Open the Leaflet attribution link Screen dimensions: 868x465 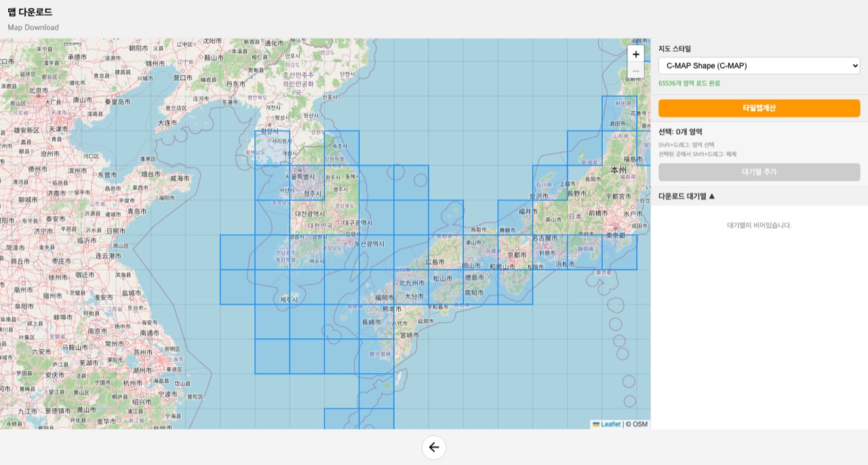click(607, 424)
